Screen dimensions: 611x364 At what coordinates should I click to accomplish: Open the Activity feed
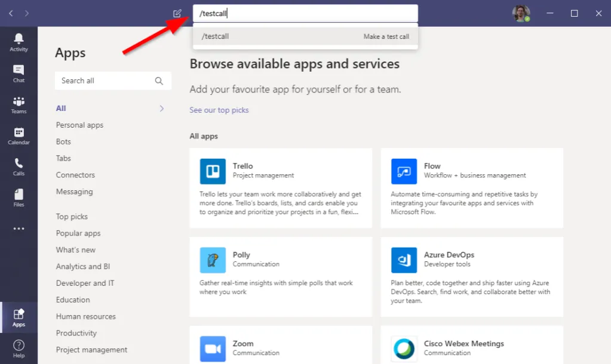point(19,42)
